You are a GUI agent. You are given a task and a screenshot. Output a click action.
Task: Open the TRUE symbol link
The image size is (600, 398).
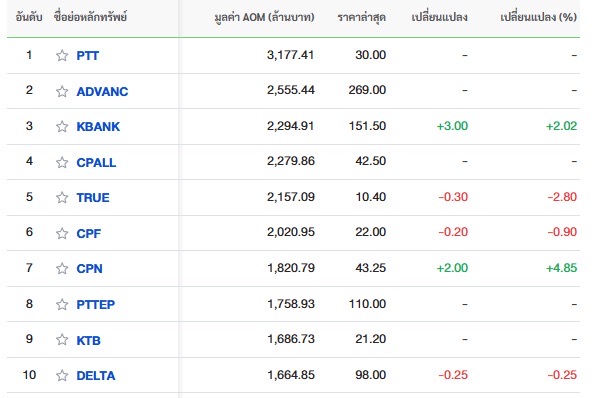pos(93,197)
